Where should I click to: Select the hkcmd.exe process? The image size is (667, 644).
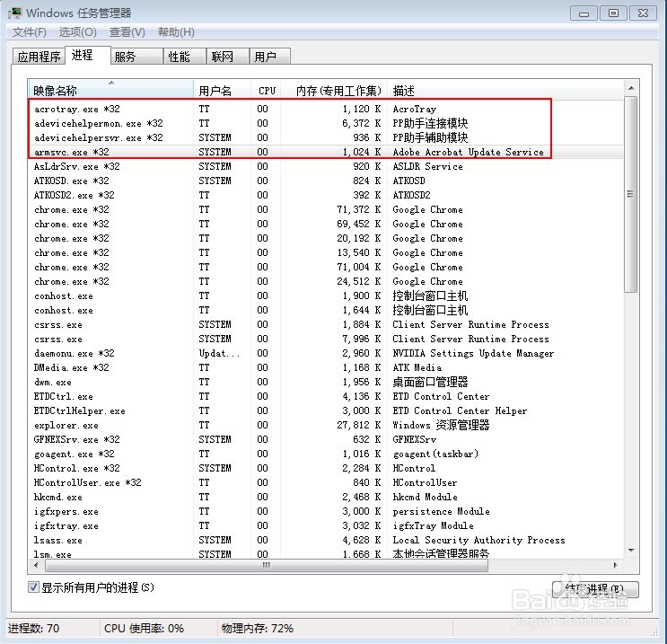pos(325,498)
